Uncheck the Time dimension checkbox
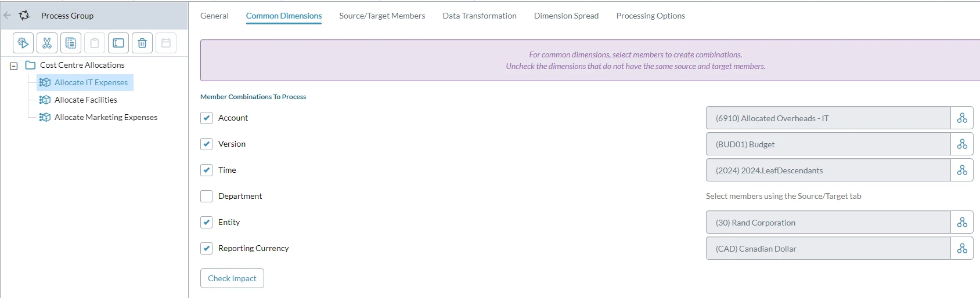Viewport: 980px width, 298px height. (x=206, y=170)
